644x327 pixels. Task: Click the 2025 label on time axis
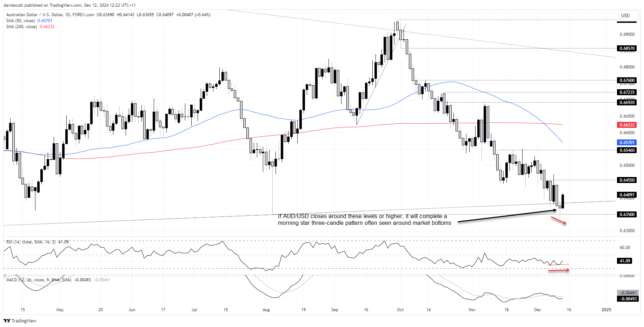(x=606, y=310)
